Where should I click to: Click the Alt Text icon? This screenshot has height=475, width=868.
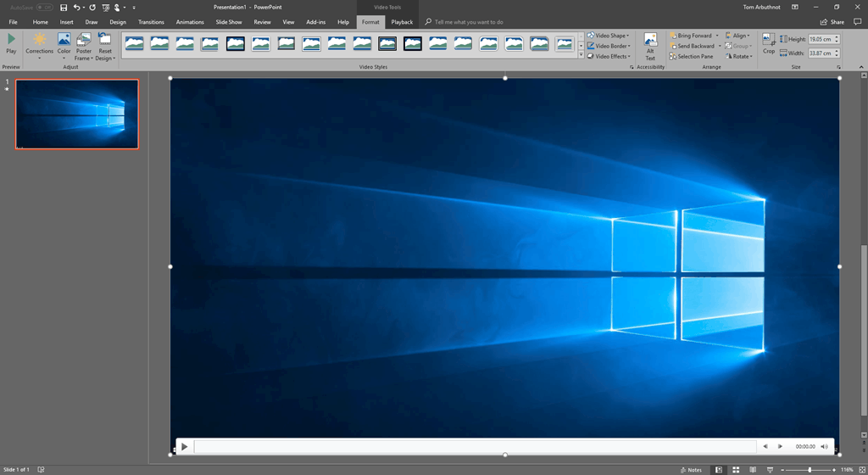650,45
